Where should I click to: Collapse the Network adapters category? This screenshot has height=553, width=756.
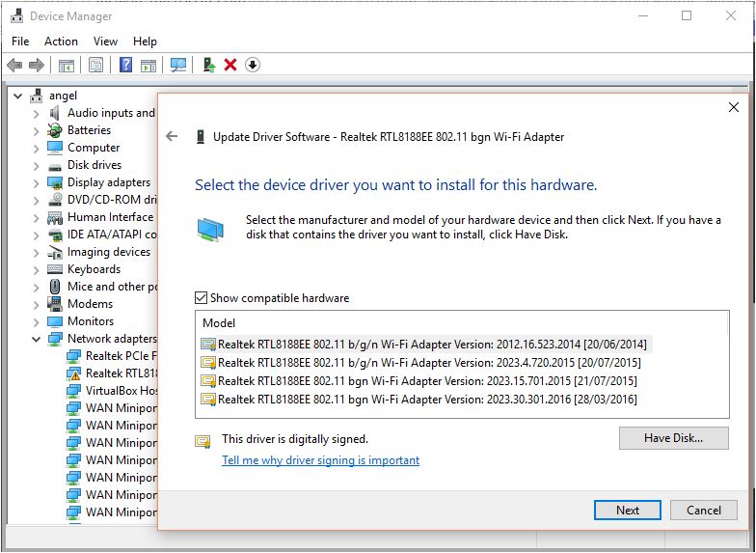pyautogui.click(x=37, y=340)
